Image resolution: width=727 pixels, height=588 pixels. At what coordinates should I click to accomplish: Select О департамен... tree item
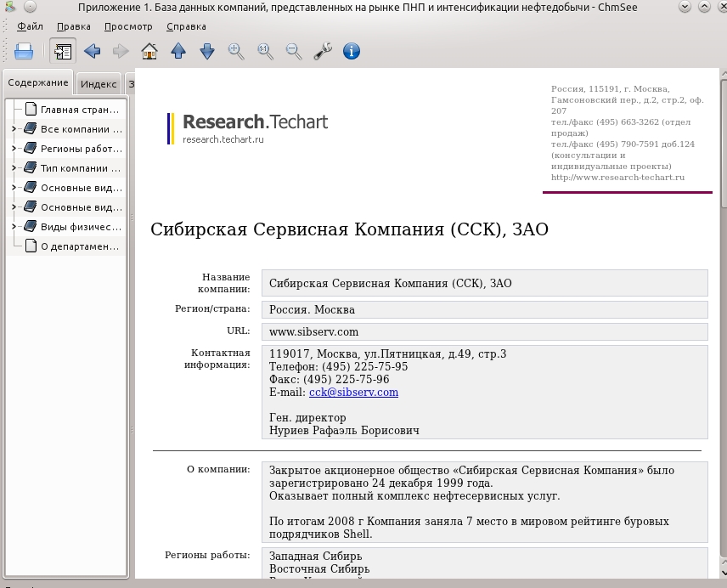(80, 246)
